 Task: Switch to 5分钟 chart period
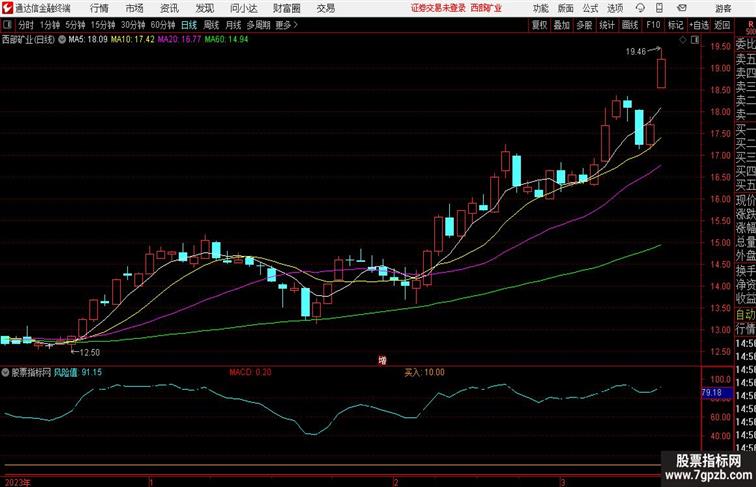pyautogui.click(x=75, y=25)
